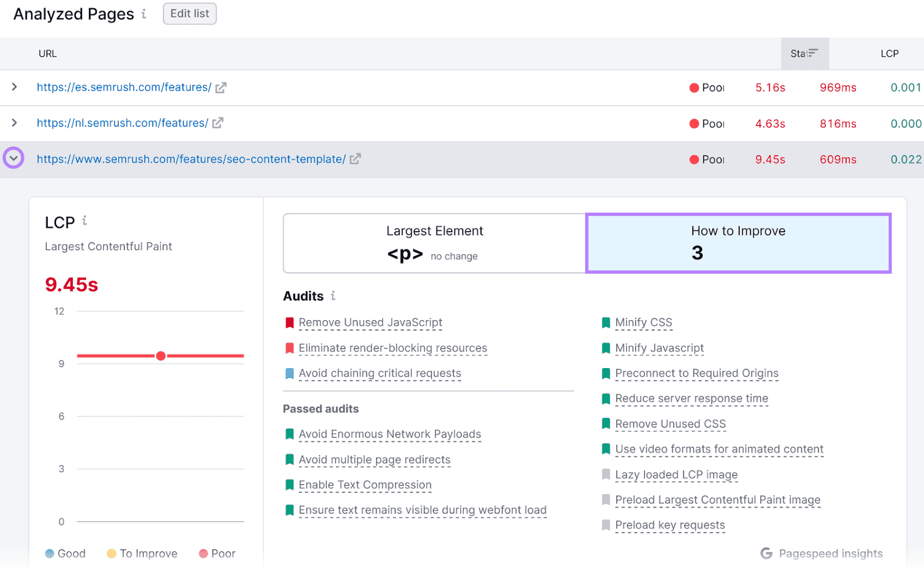Screen dimensions: 924x572
Task: Expand the es.semrush.com/features row
Action: [x=14, y=87]
